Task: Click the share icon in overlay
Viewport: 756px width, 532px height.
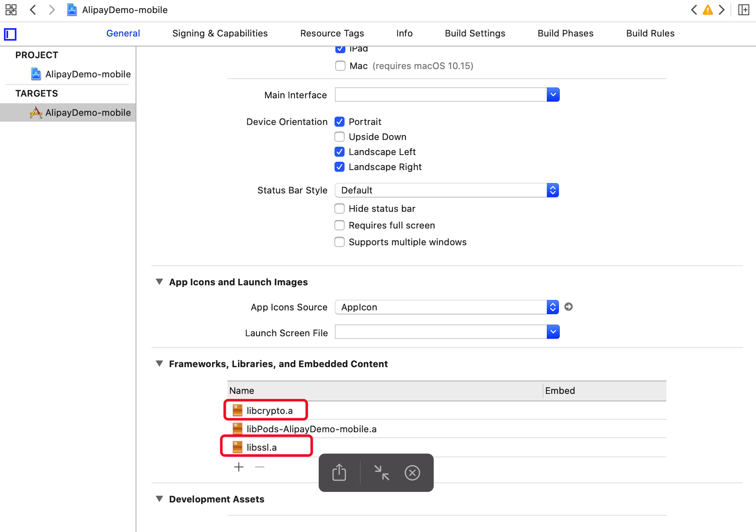Action: [x=339, y=473]
